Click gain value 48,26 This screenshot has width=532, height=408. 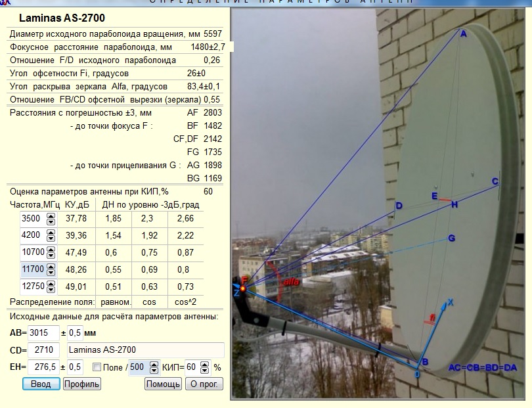tap(76, 270)
